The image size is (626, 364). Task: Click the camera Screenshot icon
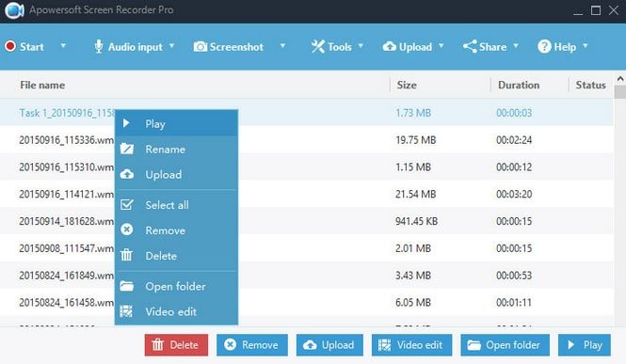[200, 47]
